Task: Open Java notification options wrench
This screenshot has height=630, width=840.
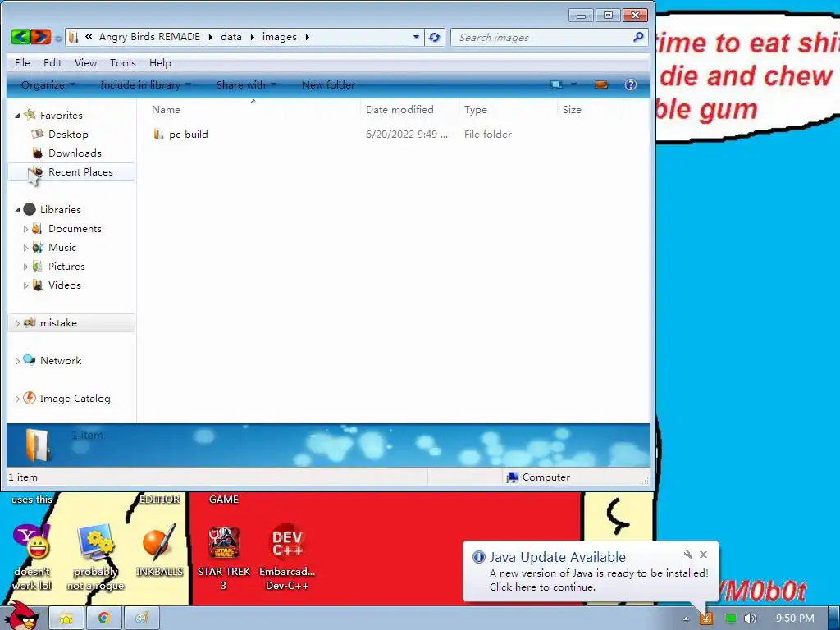Action: (688, 555)
